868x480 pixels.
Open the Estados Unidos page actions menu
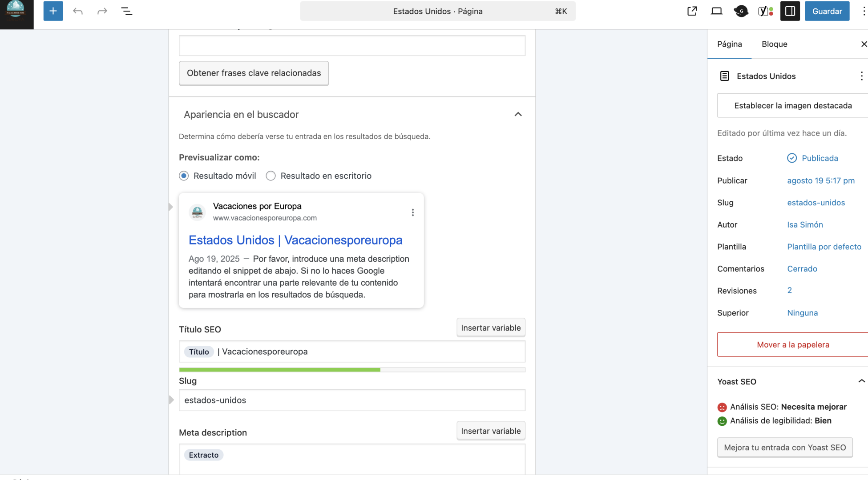tap(861, 76)
